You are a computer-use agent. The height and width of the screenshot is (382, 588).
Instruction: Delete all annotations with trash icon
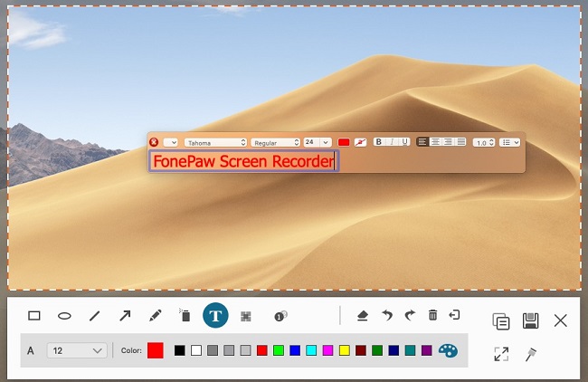432,315
